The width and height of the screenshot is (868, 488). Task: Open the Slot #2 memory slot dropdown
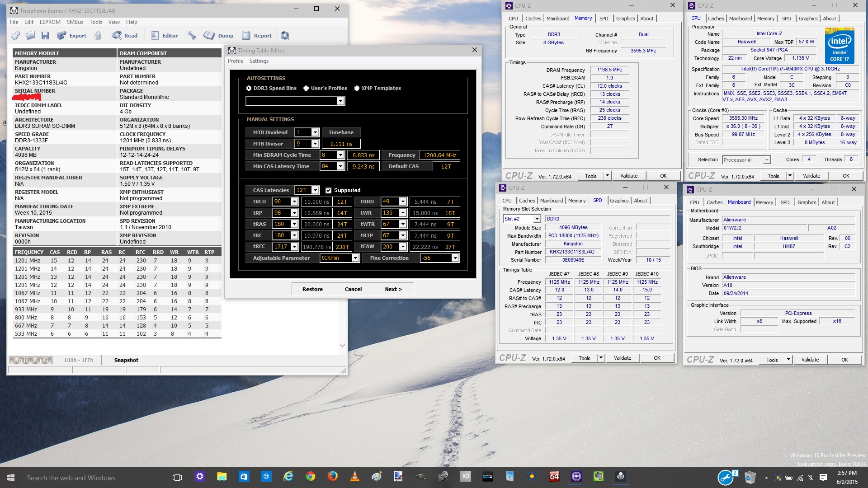point(537,219)
